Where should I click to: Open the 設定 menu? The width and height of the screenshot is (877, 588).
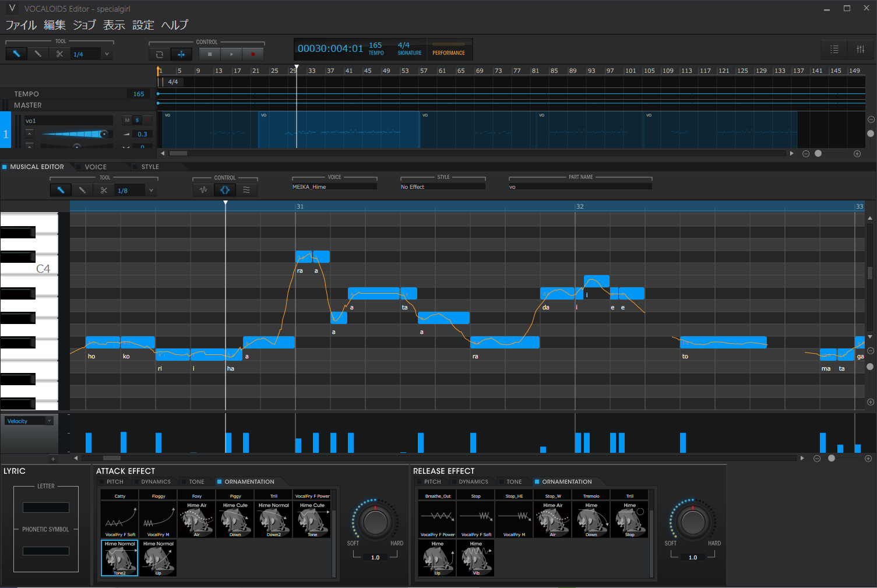(x=143, y=25)
